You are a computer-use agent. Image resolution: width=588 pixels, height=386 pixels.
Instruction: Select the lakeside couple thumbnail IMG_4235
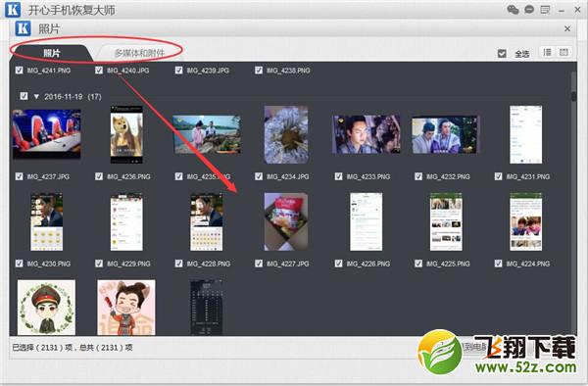coord(207,134)
